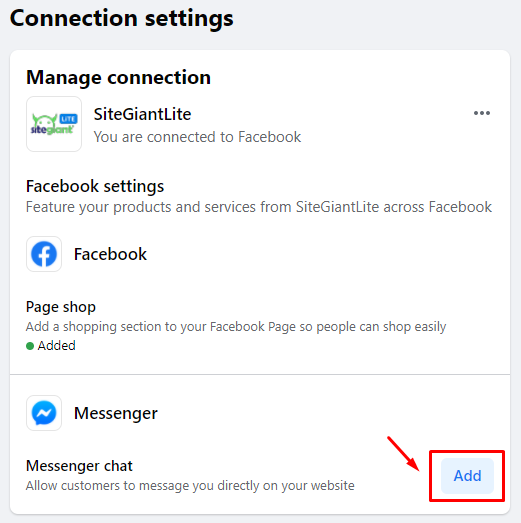Click the Facebook label beside its logo

click(110, 254)
